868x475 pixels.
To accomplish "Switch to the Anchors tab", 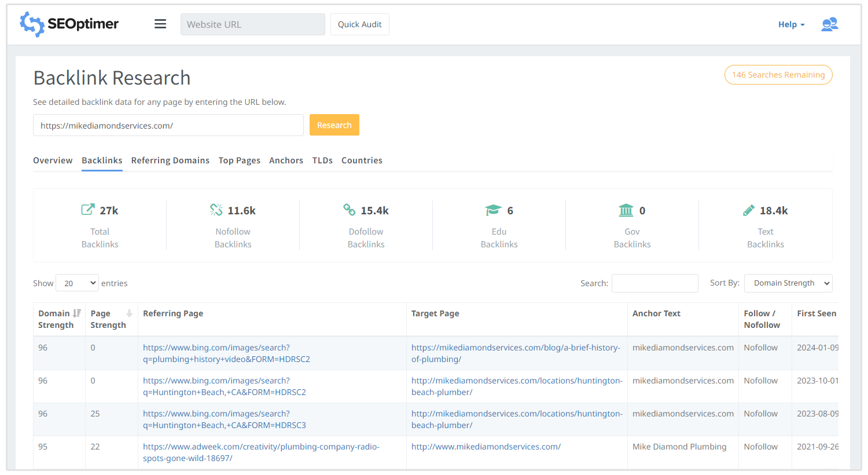I will click(286, 160).
